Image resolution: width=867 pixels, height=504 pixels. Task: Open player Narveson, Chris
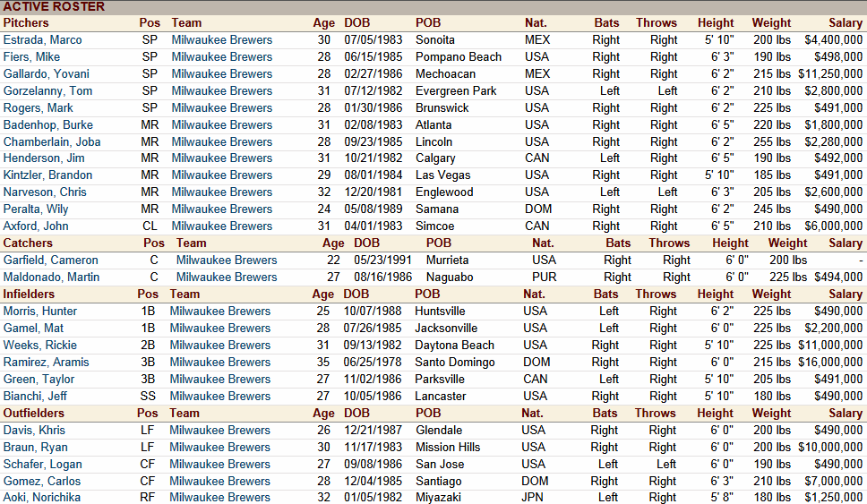click(x=45, y=192)
